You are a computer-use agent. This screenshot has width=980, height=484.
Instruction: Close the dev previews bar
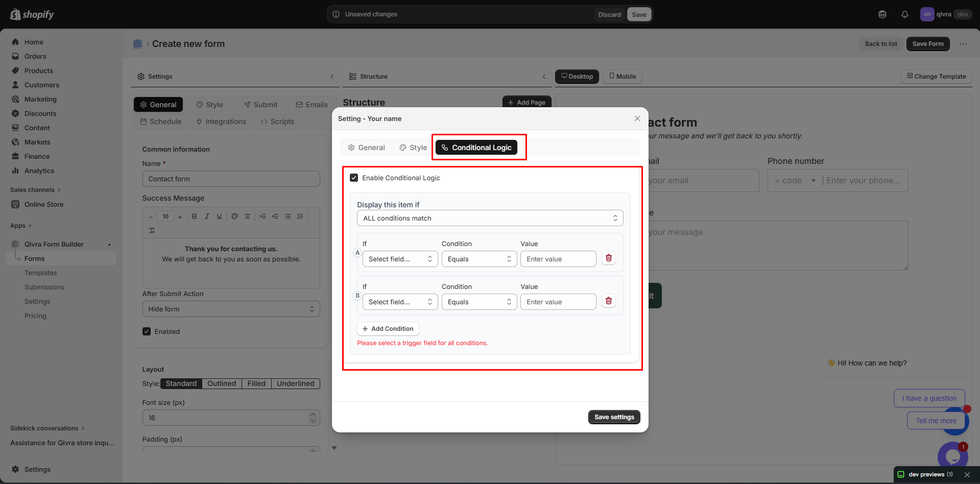click(x=967, y=475)
